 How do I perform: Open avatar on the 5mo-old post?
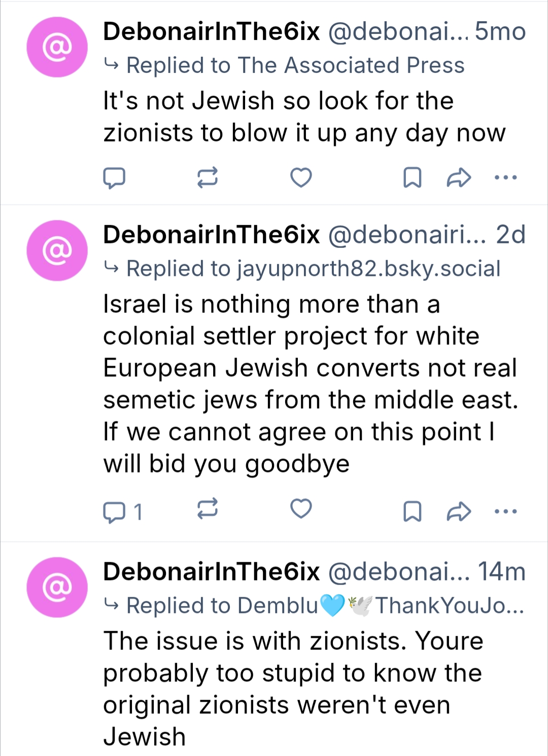[57, 47]
